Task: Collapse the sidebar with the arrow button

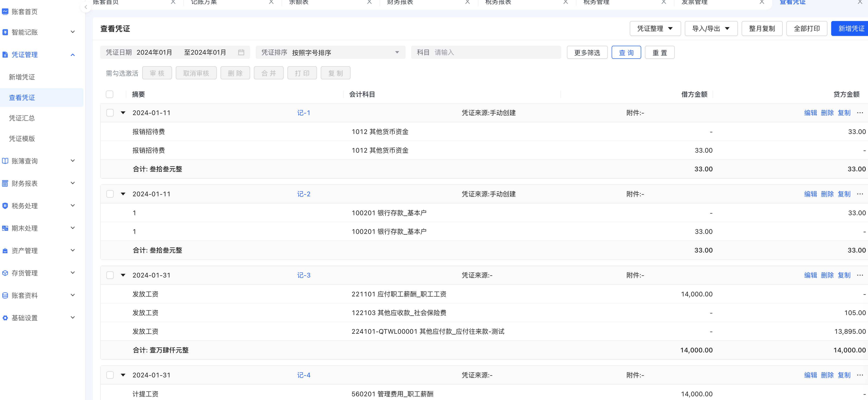Action: click(x=86, y=7)
